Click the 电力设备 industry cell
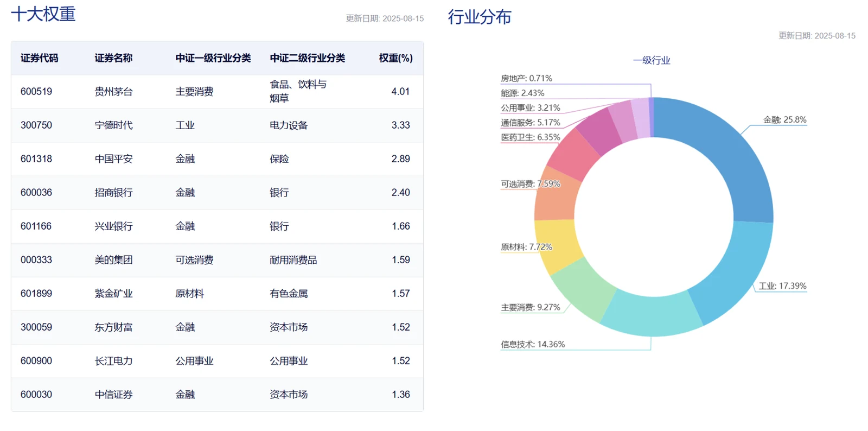 pyautogui.click(x=289, y=125)
